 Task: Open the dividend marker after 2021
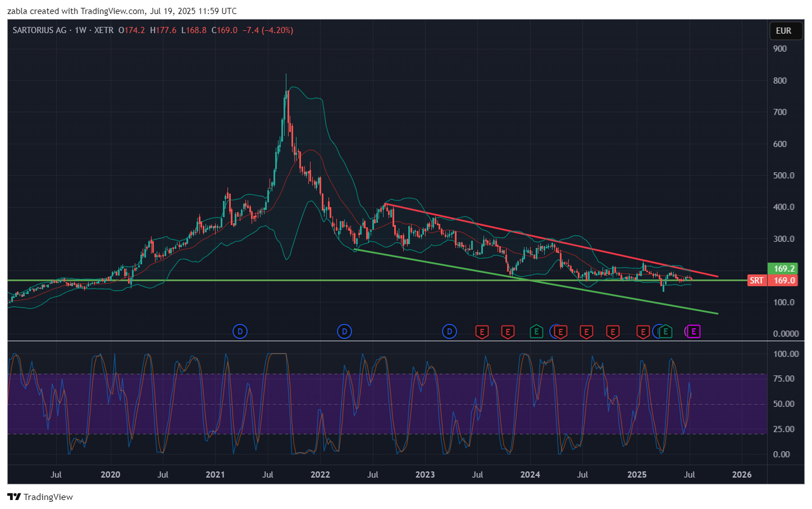pyautogui.click(x=240, y=332)
